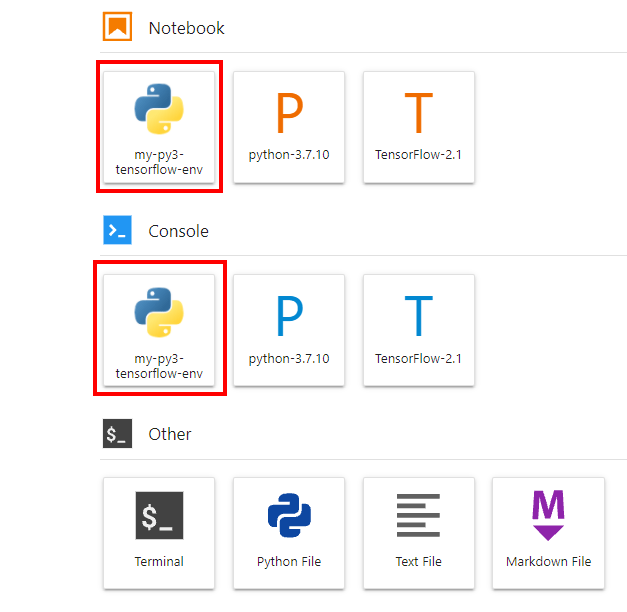Start my-py3-tensorflow-env console via Python logo
Image resolution: width=627 pixels, height=612 pixels.
click(159, 312)
